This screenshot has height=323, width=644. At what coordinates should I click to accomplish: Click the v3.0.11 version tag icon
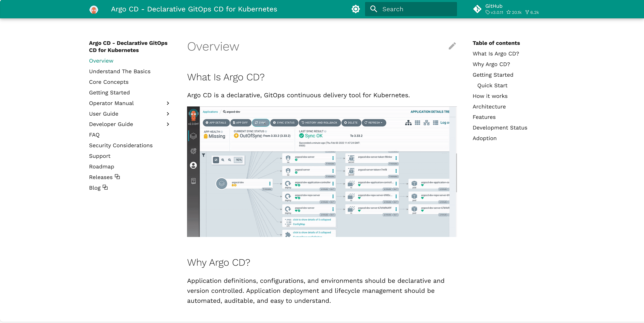488,12
